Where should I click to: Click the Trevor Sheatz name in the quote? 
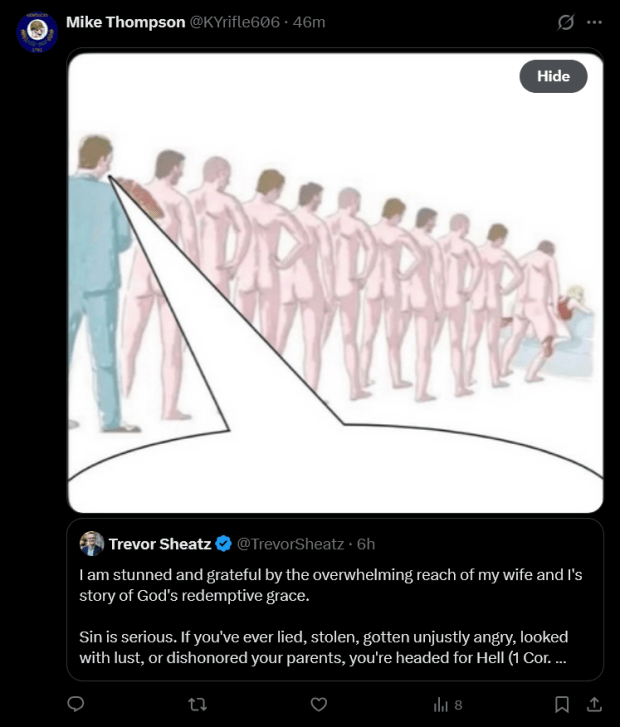(159, 544)
